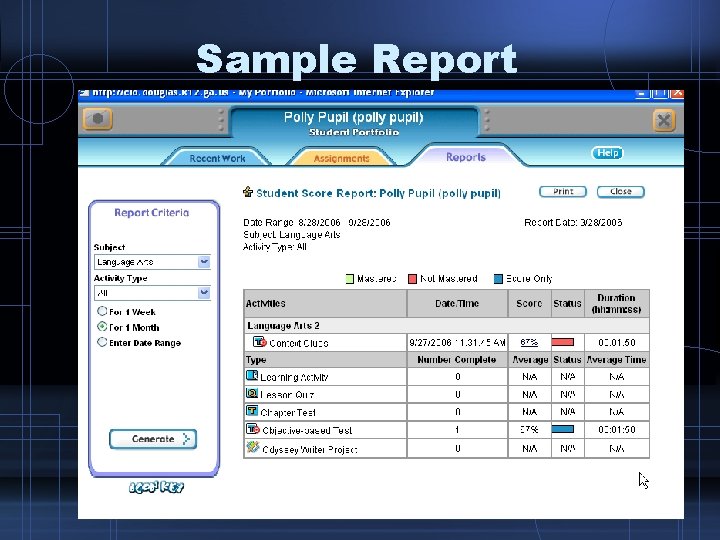Viewport: 720px width, 540px height.
Task: Click the logo below Report Criteria panel
Action: (156, 487)
